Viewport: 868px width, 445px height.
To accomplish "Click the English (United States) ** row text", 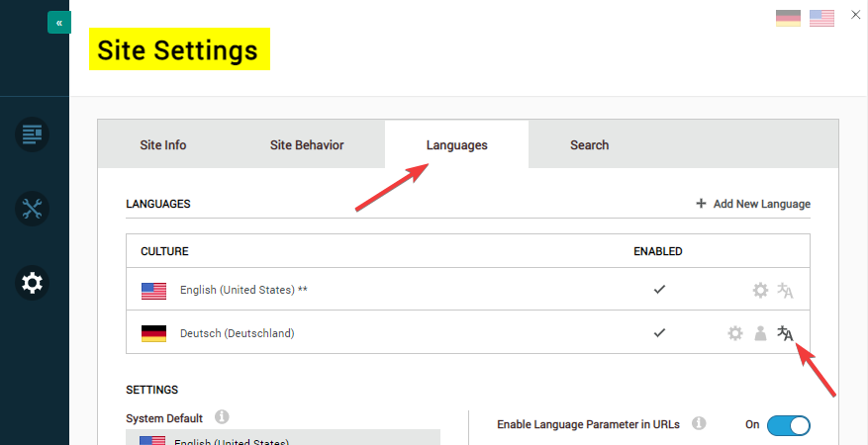I will (x=243, y=290).
